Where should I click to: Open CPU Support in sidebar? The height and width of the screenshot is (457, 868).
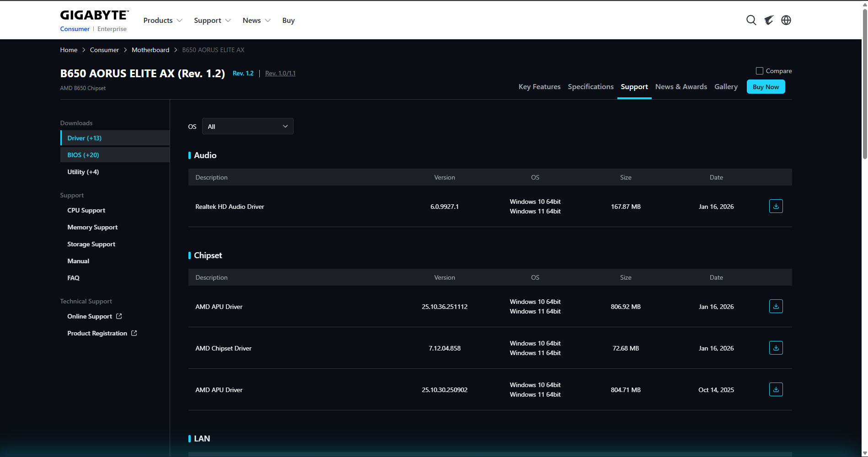[x=86, y=210]
